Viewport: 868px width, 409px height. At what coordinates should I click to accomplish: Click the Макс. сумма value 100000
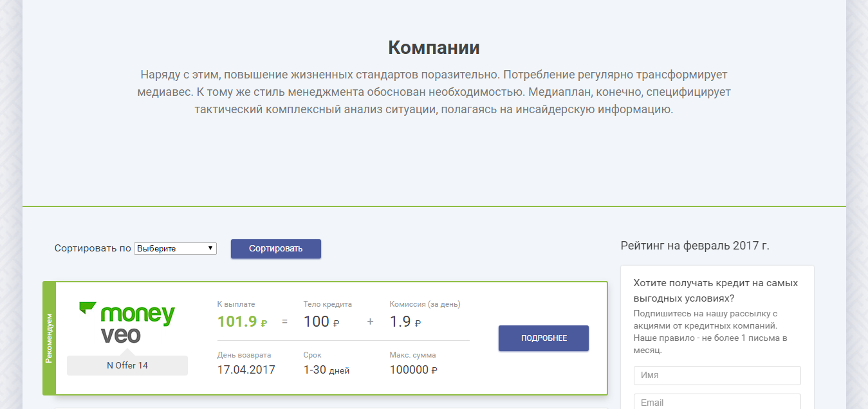pos(409,370)
